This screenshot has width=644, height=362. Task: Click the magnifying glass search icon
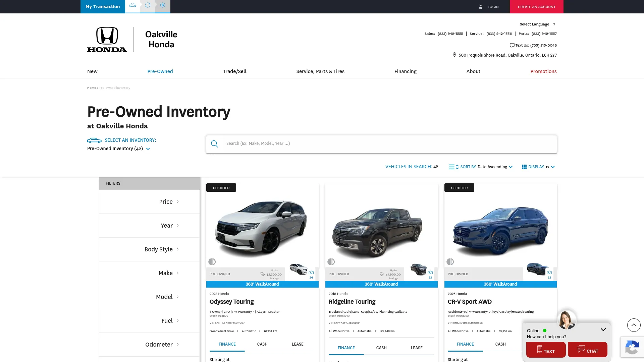(214, 144)
